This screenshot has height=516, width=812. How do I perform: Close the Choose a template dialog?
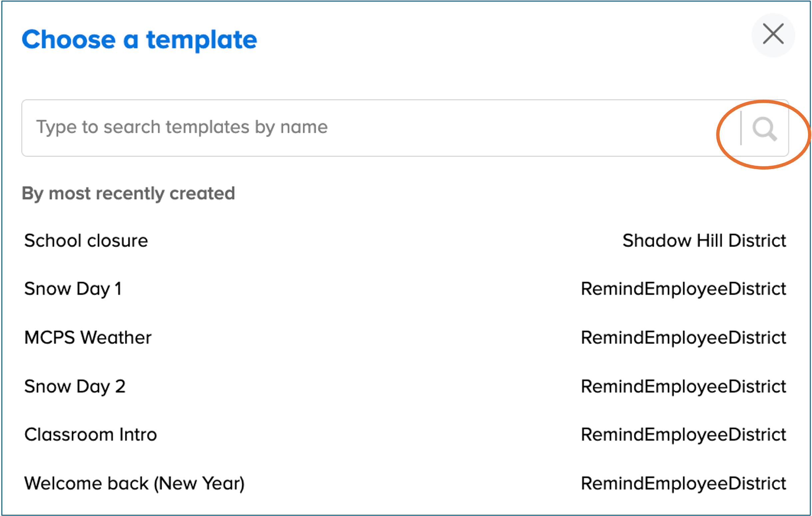[773, 34]
